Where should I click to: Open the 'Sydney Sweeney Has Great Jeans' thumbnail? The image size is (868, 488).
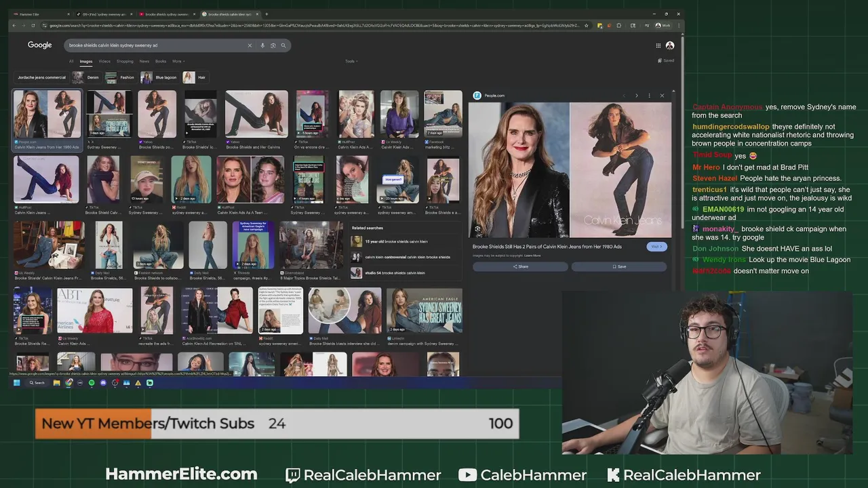pyautogui.click(x=425, y=310)
